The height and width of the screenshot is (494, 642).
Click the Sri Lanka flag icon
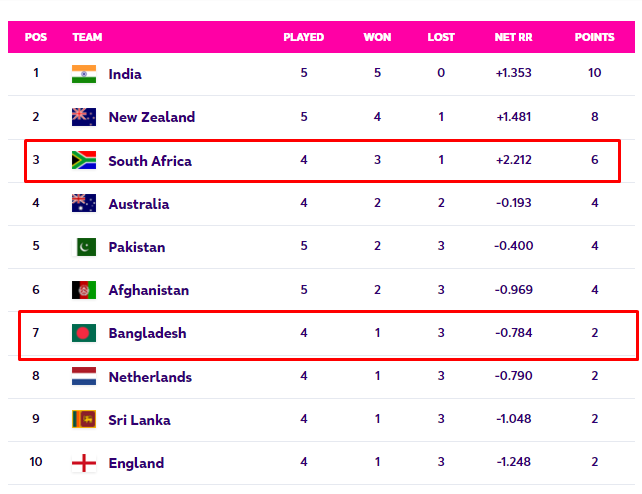coord(84,420)
